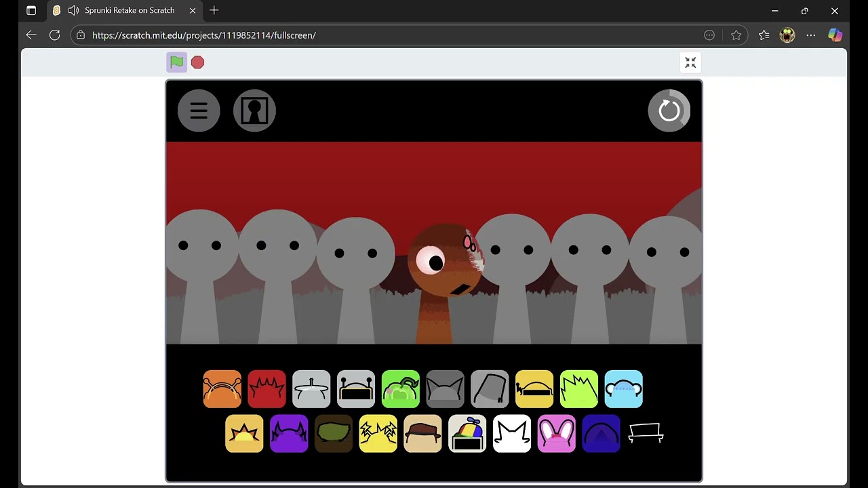Open the browser Favorites list
Viewport: 868px width, 488px height.
coord(764,35)
